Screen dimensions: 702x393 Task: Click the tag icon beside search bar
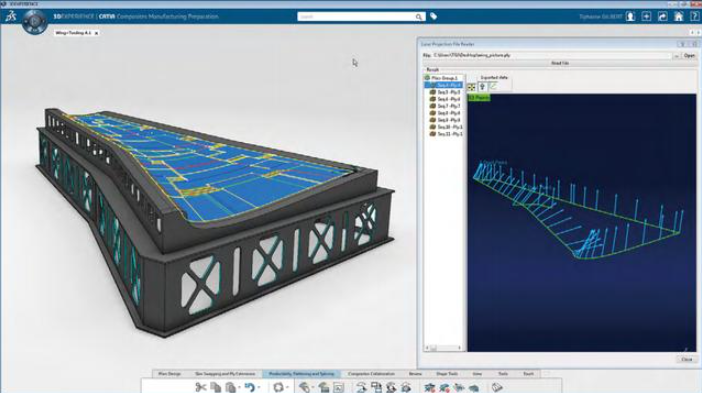[x=433, y=17]
